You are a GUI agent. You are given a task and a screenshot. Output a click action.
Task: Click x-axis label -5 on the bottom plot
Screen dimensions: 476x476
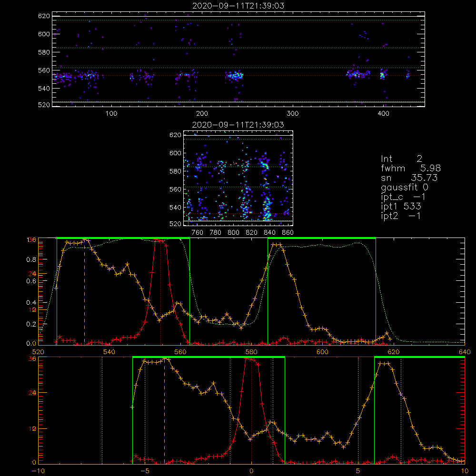(145, 471)
